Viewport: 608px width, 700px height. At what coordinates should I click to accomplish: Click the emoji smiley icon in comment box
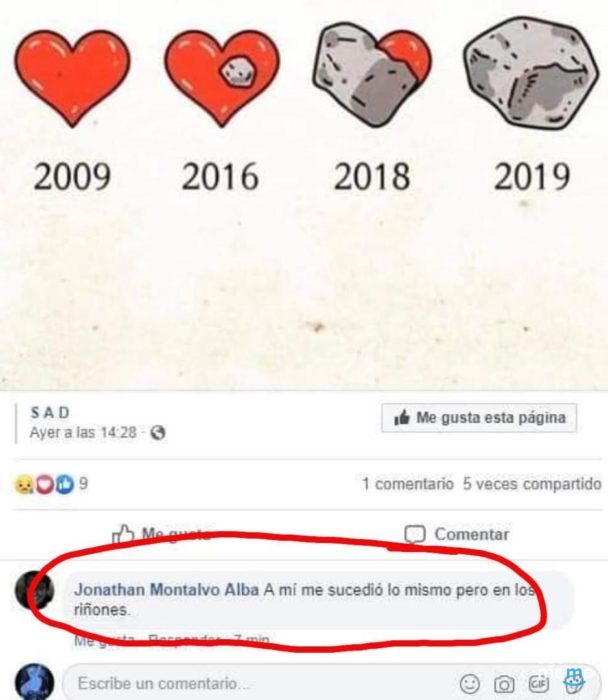click(470, 683)
